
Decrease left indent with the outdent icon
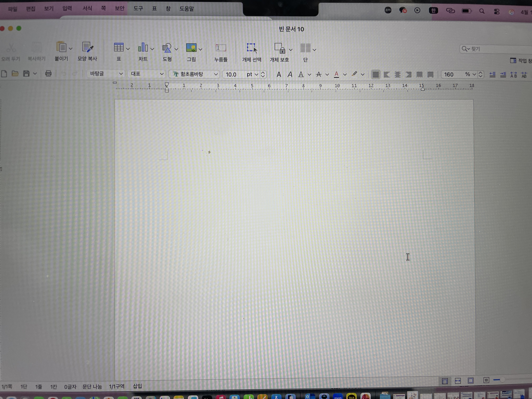click(492, 75)
